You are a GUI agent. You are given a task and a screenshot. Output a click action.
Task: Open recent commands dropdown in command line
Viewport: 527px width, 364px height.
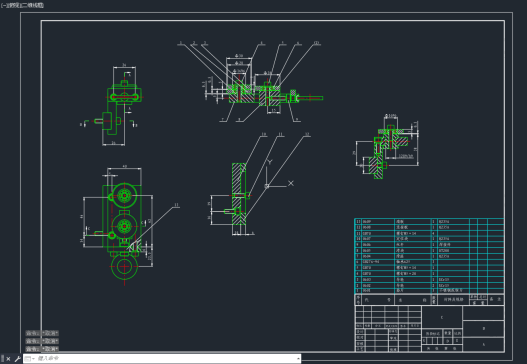(x=29, y=359)
